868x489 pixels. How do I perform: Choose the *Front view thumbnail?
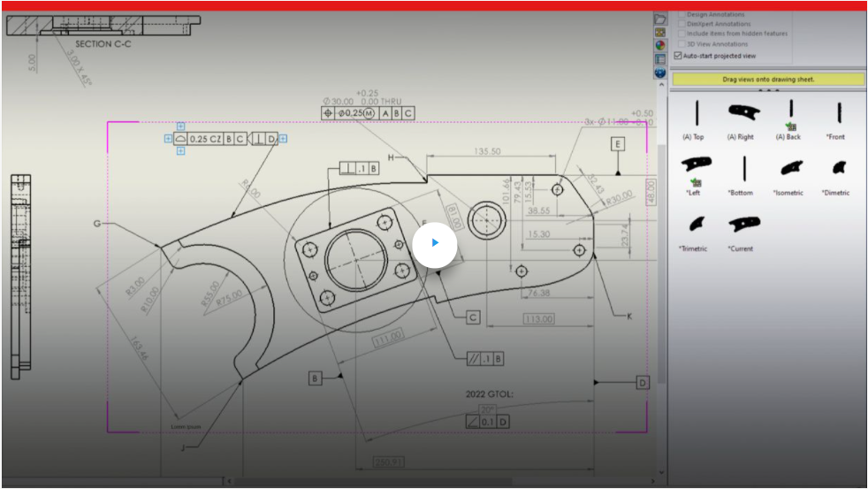point(836,113)
